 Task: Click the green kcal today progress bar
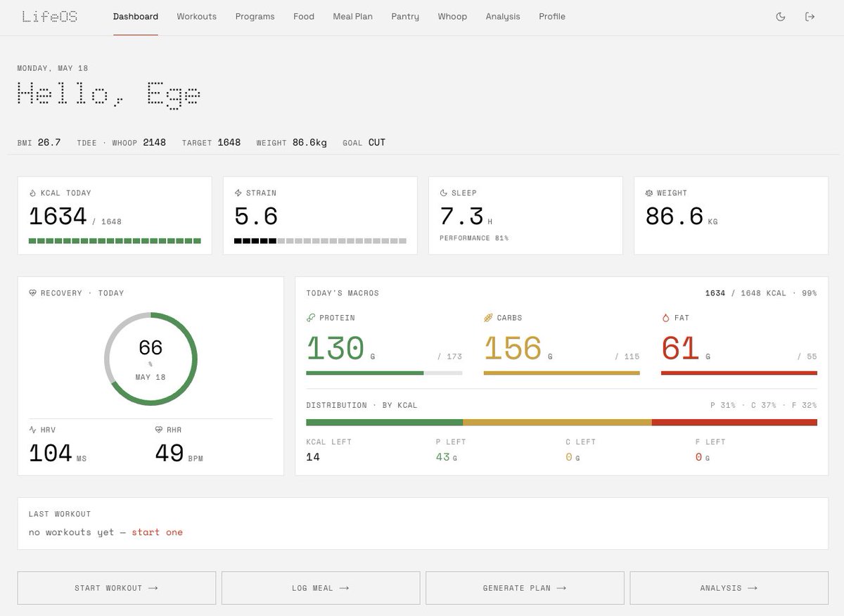click(115, 241)
